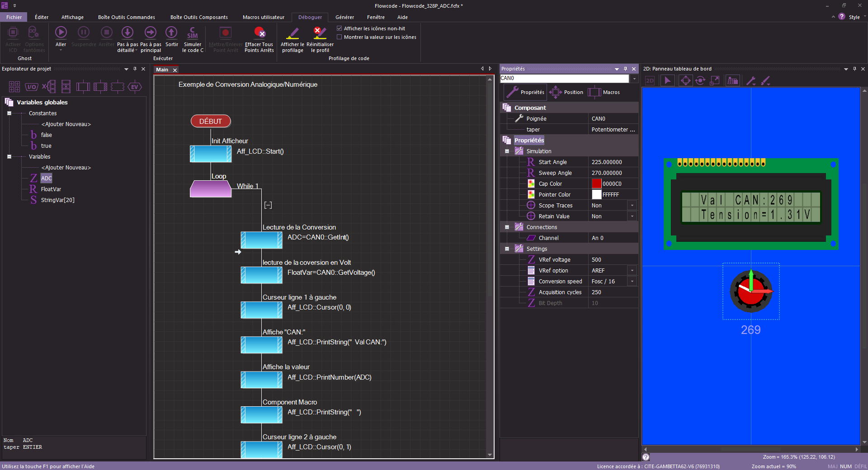Click the red Cap Color swatch
Screen dimensions: 868x470
point(596,183)
